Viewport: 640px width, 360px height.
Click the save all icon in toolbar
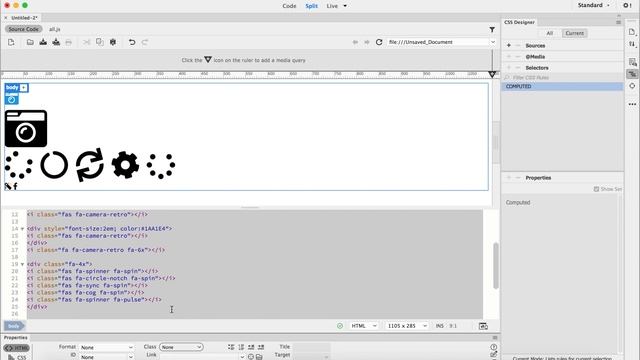pyautogui.click(x=56, y=42)
